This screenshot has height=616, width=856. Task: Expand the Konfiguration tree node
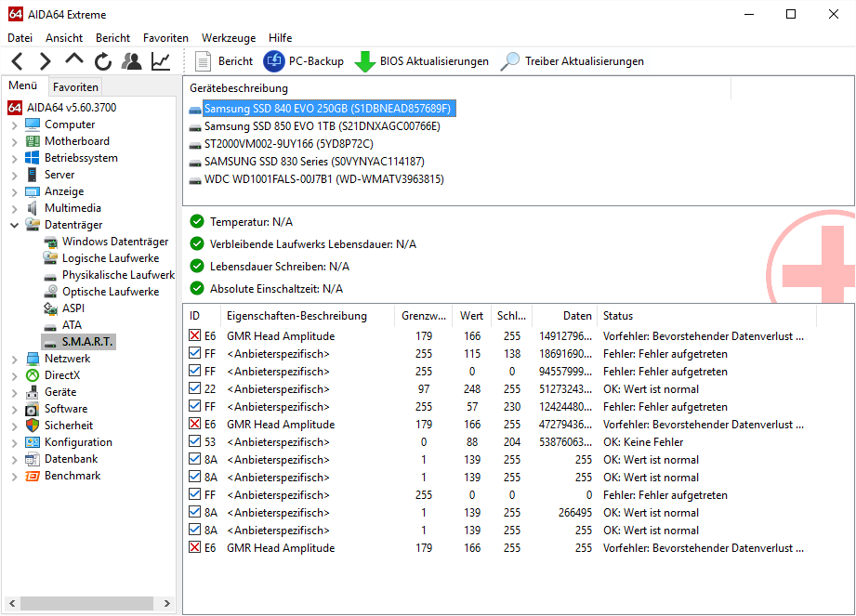[x=15, y=443]
